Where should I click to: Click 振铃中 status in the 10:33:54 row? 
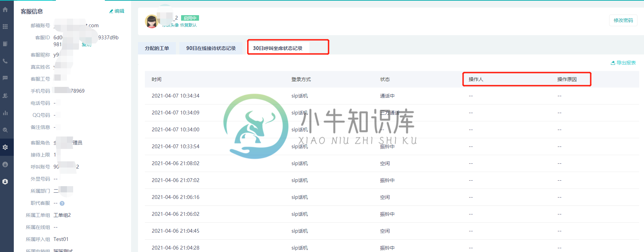(387, 147)
